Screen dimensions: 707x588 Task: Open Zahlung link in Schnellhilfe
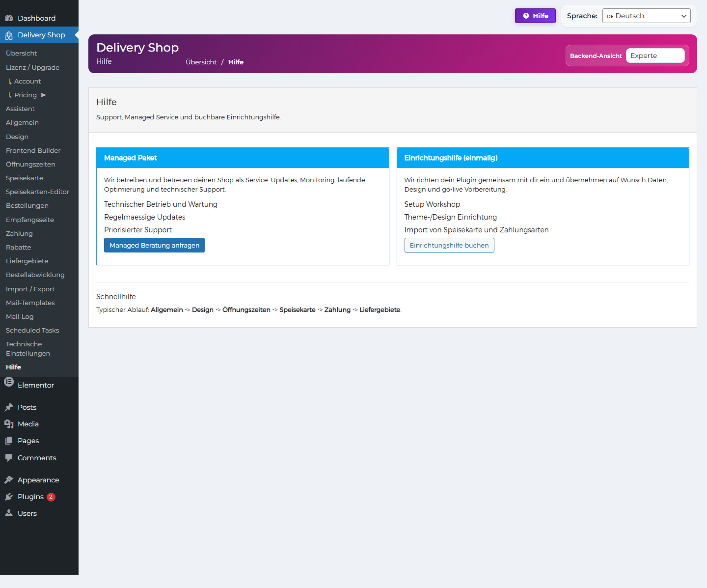click(337, 309)
